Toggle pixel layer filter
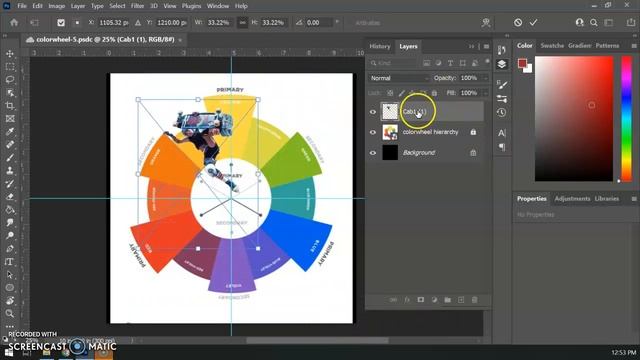 426,63
